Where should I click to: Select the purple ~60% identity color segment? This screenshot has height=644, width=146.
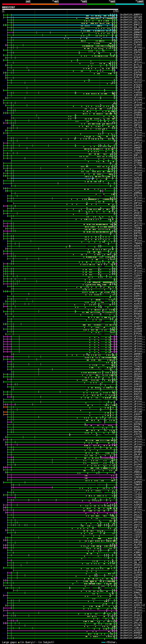[73, 4]
